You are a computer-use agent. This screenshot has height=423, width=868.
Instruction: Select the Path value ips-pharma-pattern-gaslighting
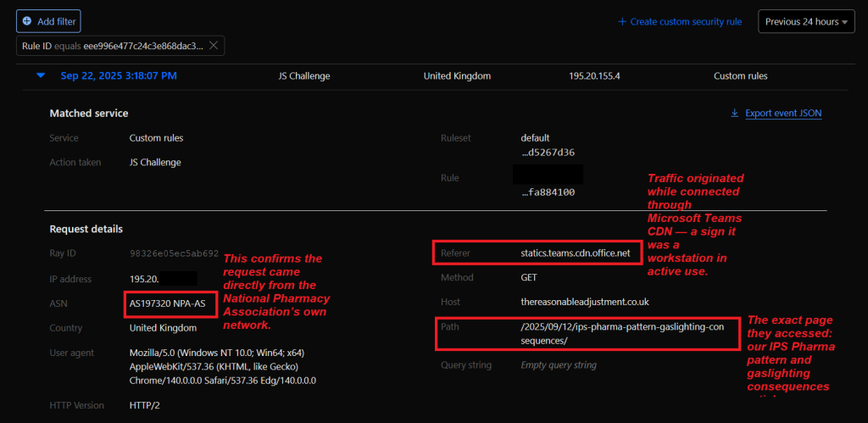[x=622, y=334]
